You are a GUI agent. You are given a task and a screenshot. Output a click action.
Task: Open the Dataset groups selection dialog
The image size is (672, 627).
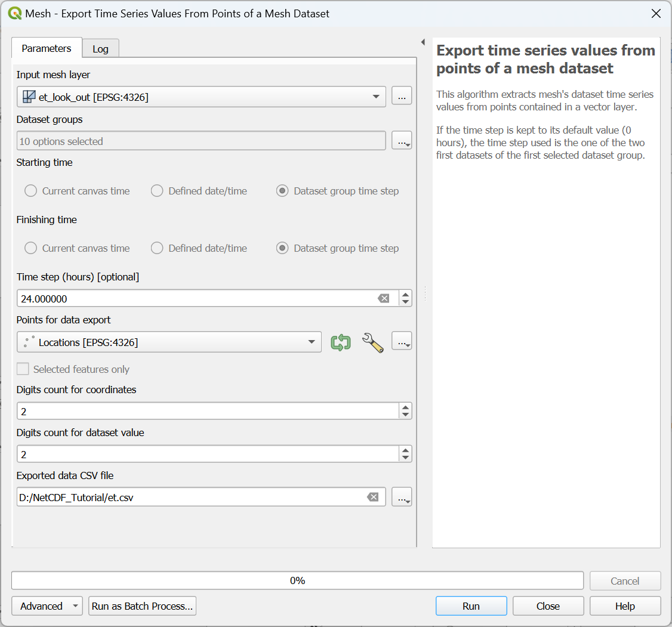click(401, 140)
